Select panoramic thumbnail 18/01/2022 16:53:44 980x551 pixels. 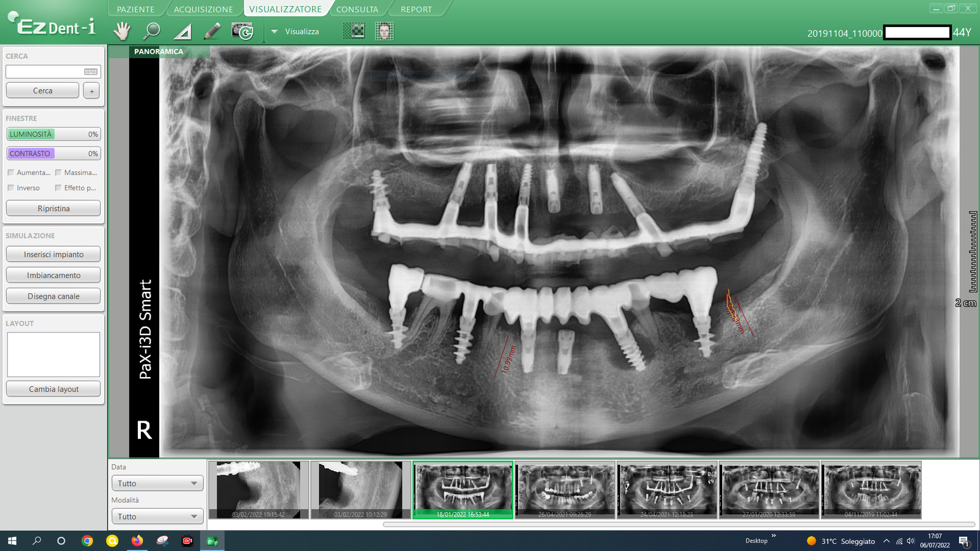click(x=462, y=490)
